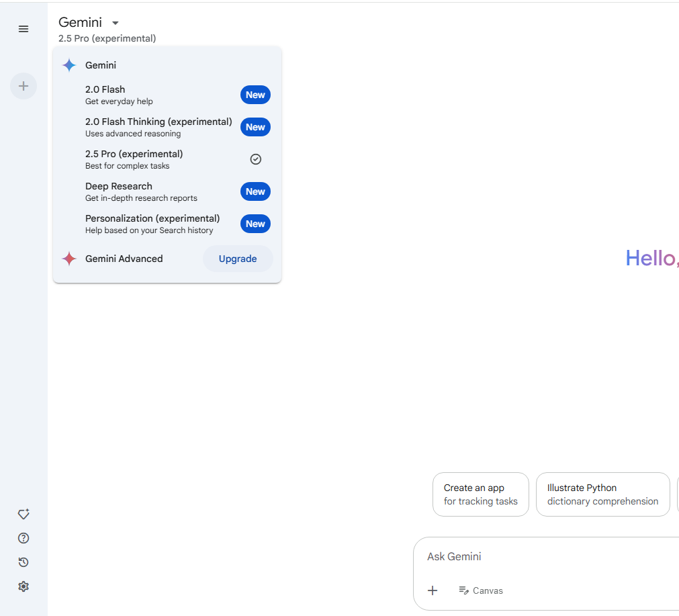
Task: Click the Canvas pencil-list icon
Action: [x=464, y=590]
